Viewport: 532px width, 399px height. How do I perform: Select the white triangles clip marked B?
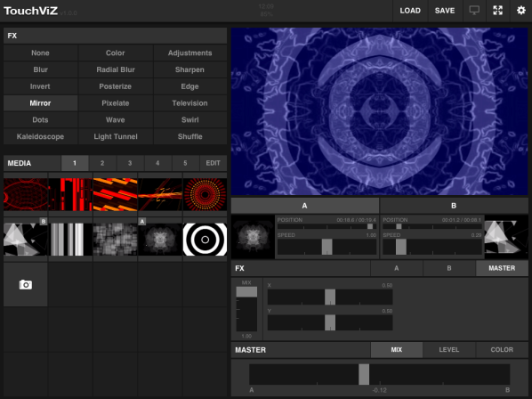click(x=26, y=239)
